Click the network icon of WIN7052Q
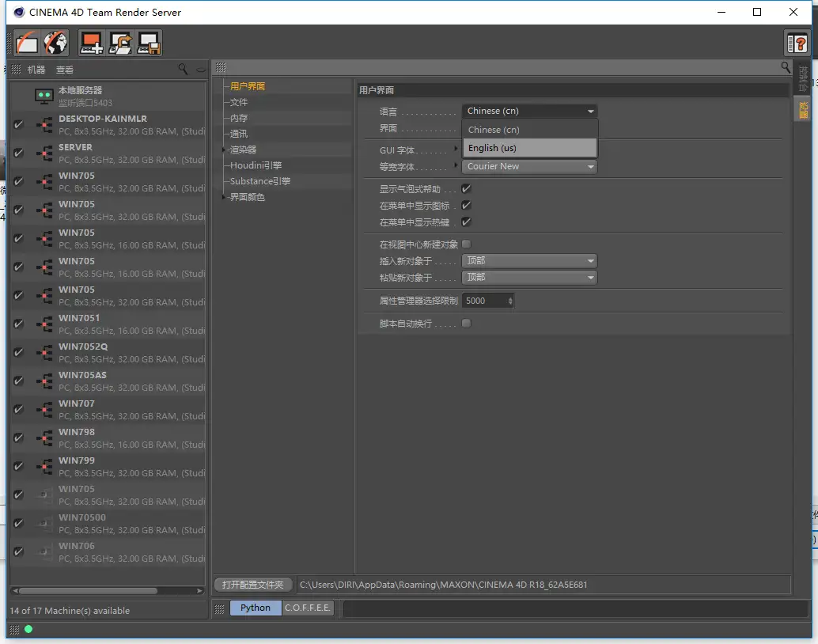This screenshot has width=818, height=644. click(45, 353)
